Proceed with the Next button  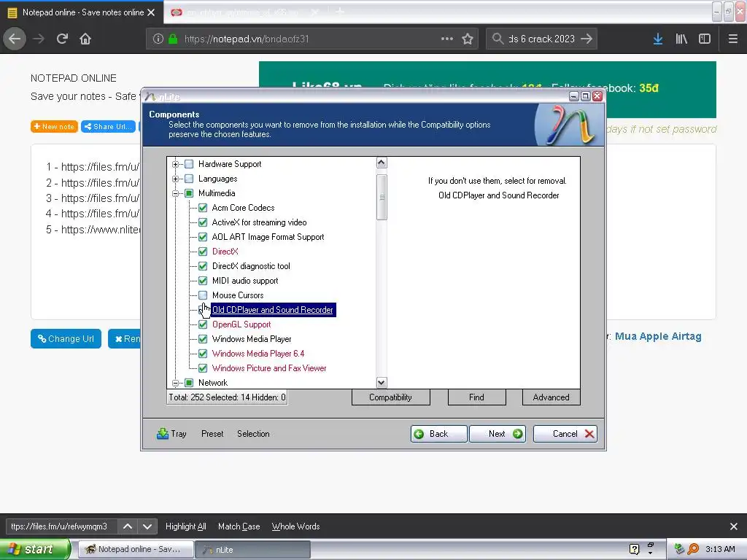(498, 434)
